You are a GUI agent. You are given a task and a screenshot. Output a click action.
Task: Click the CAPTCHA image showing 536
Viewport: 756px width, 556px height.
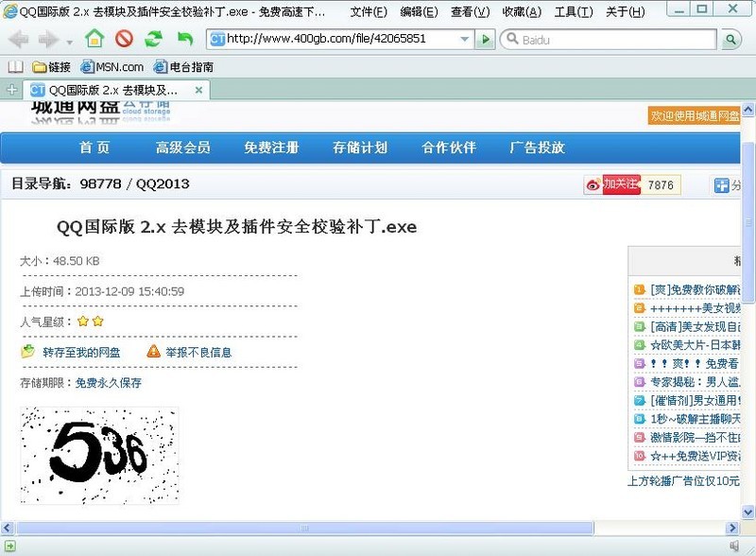(x=99, y=454)
